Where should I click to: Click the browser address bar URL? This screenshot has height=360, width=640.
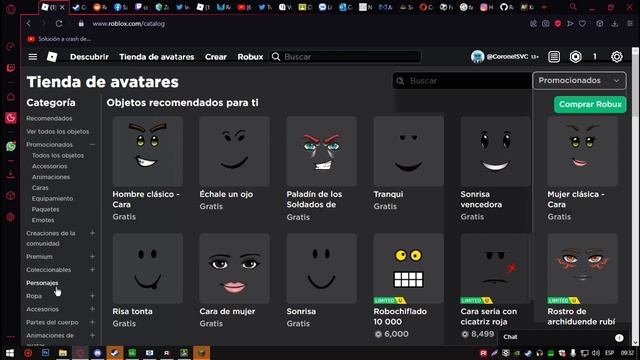[129, 24]
